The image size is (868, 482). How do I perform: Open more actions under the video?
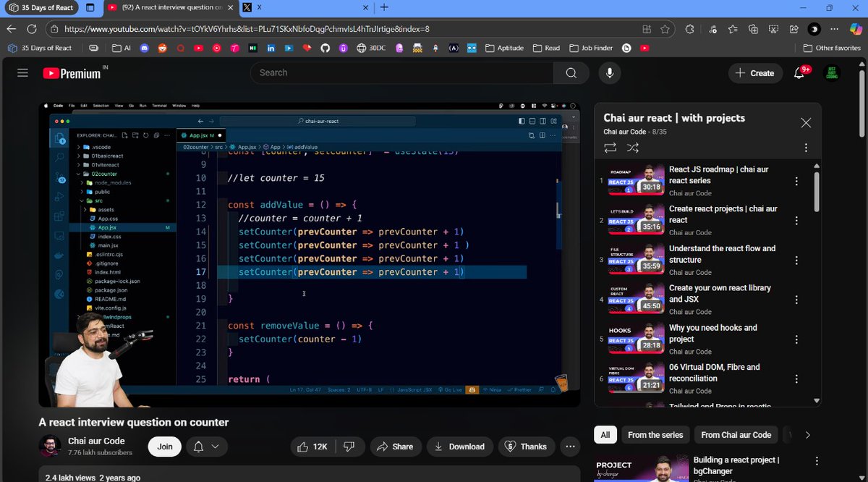pos(571,447)
